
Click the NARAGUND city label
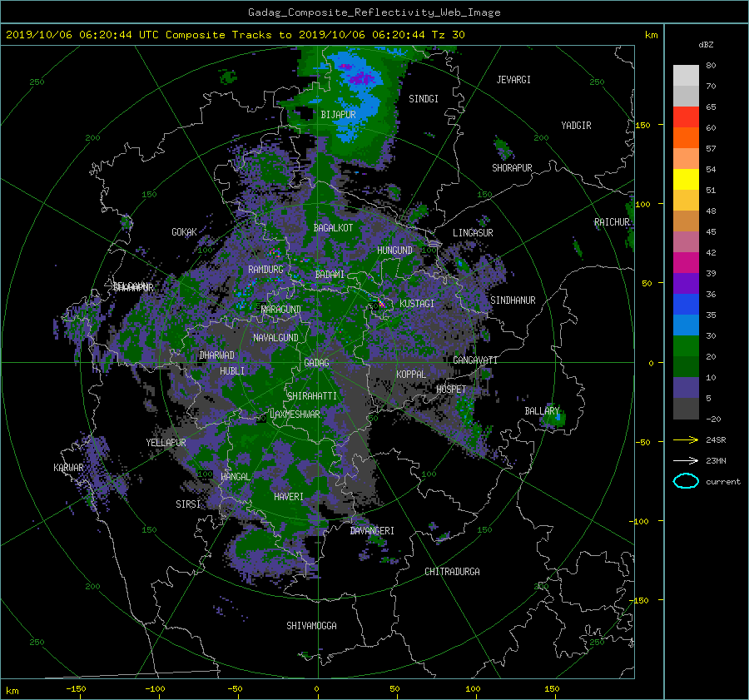[x=281, y=310]
